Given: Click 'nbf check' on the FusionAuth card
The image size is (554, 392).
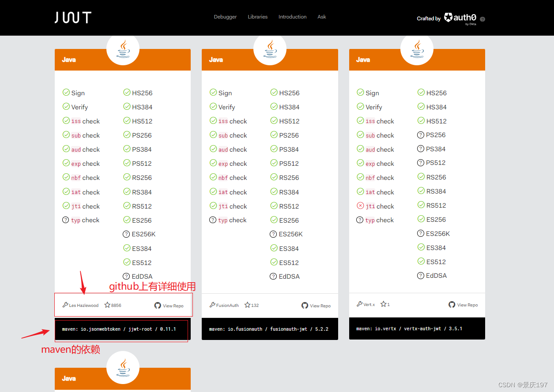Looking at the screenshot, I should tap(233, 178).
